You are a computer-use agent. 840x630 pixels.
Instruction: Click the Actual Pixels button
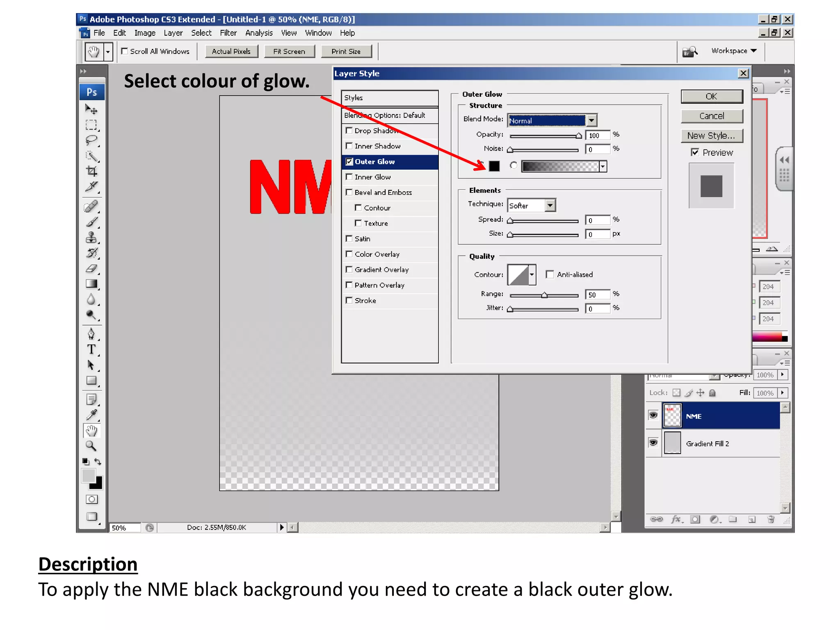tap(231, 51)
